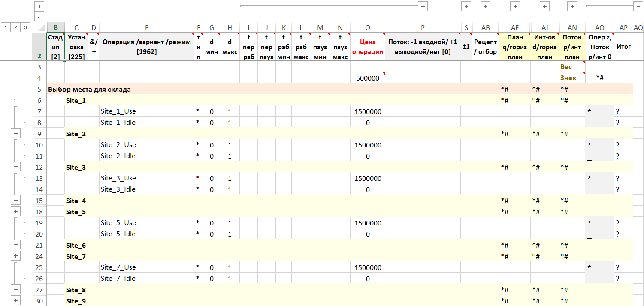
Task: Click column outline level 2 button
Action: tap(39, 16)
